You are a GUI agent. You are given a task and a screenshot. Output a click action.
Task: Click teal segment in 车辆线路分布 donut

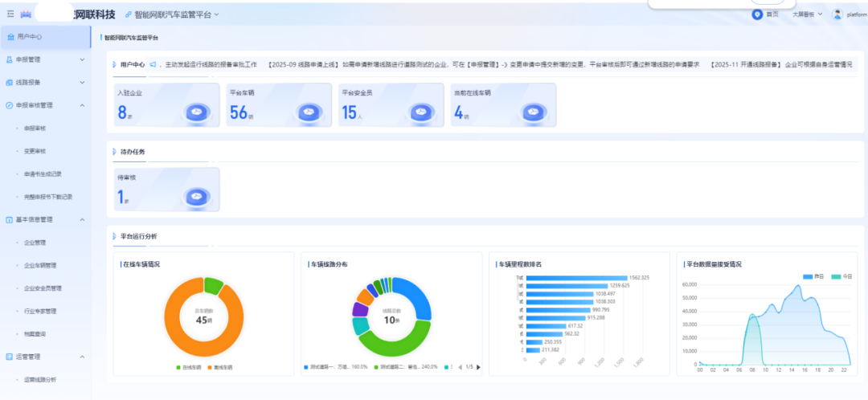[x=362, y=326]
